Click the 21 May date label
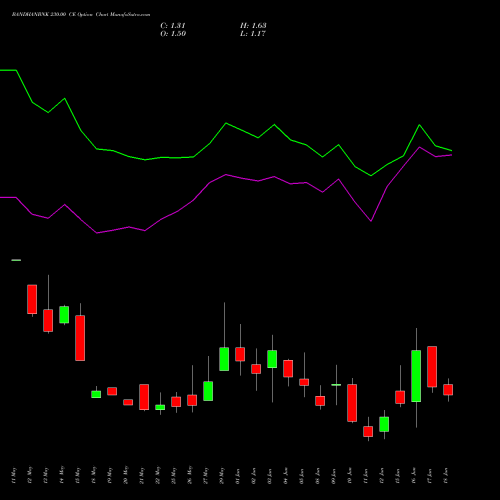Viewport: 500px width, 500px height. (142, 476)
